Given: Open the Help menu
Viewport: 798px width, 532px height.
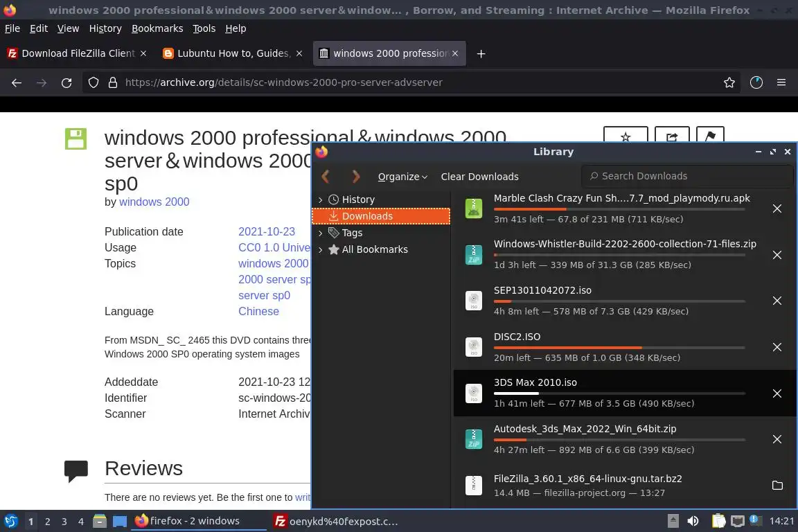Looking at the screenshot, I should pos(236,28).
